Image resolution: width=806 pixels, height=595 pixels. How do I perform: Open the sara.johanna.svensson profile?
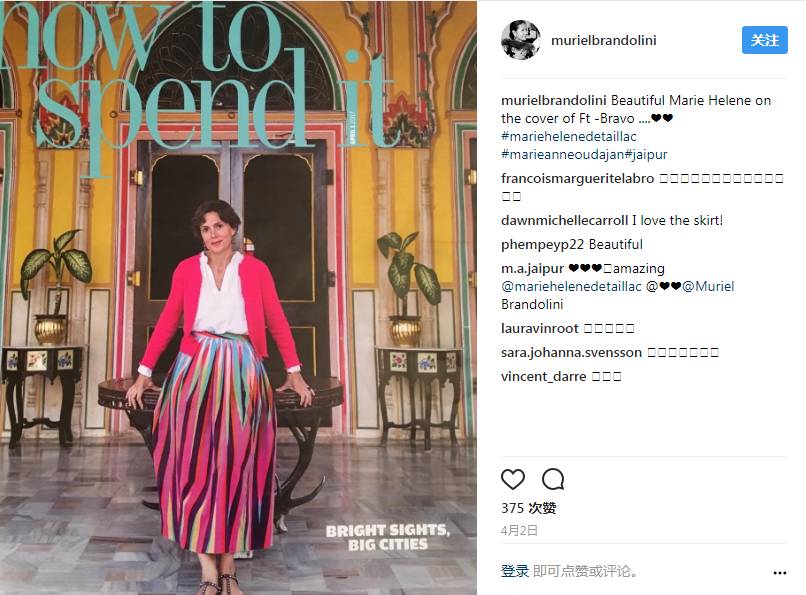(571, 352)
